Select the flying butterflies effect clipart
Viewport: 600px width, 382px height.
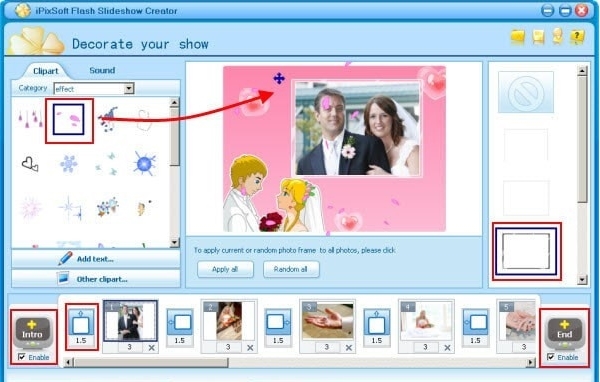click(x=106, y=164)
